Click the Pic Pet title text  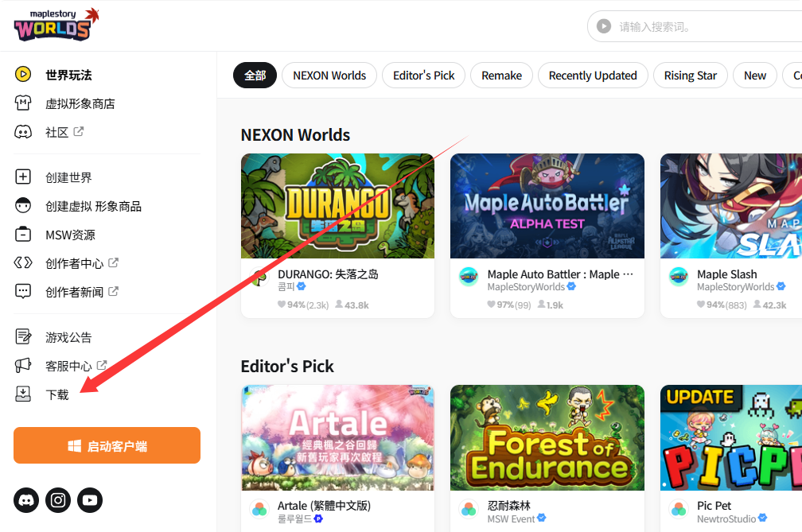pos(714,506)
